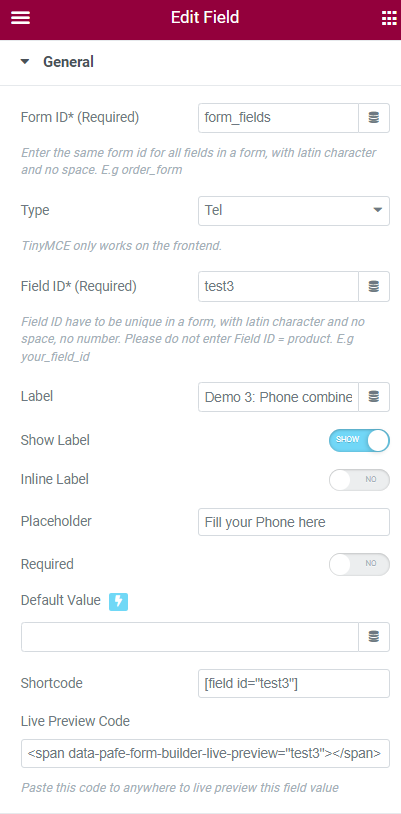Open the hamburger menu in header
Viewport: 401px width, 814px height.
pyautogui.click(x=20, y=18)
